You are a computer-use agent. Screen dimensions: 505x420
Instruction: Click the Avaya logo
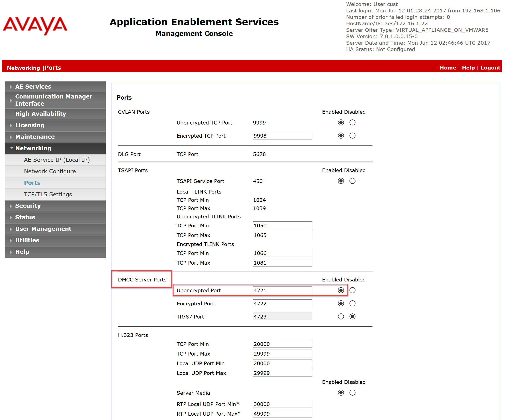[35, 26]
